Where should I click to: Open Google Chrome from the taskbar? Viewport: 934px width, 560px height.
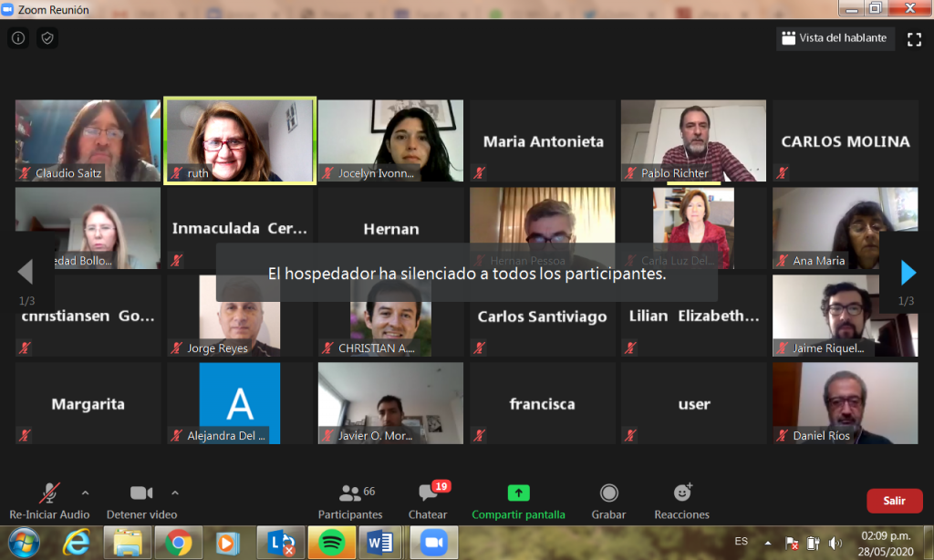[x=178, y=544]
